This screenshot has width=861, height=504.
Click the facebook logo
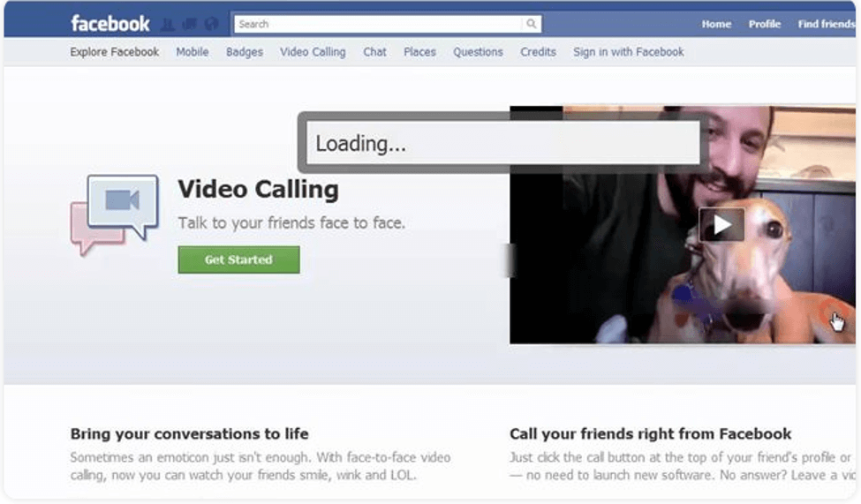(x=110, y=24)
